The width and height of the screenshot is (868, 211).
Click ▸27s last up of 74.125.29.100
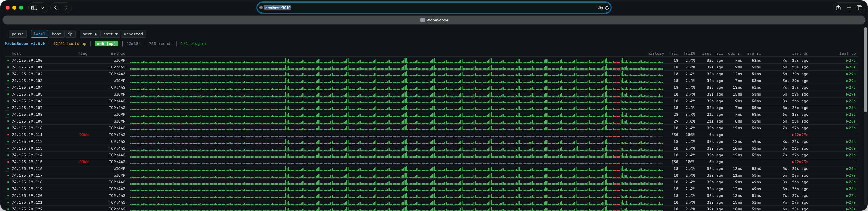point(851,61)
